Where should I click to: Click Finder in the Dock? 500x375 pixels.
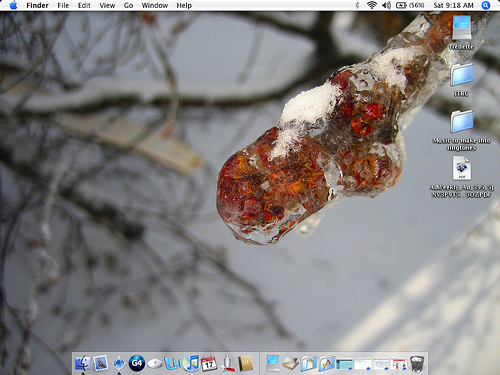pyautogui.click(x=83, y=363)
